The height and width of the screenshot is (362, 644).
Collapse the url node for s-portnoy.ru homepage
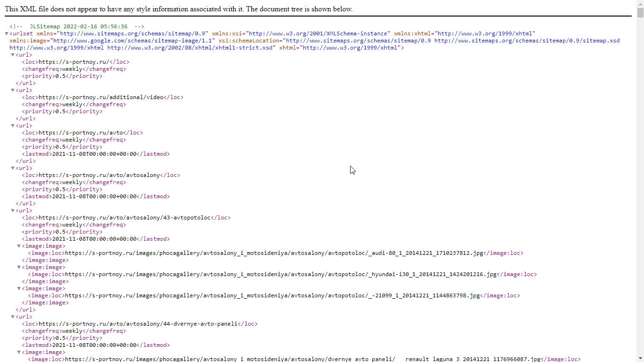pyautogui.click(x=13, y=55)
